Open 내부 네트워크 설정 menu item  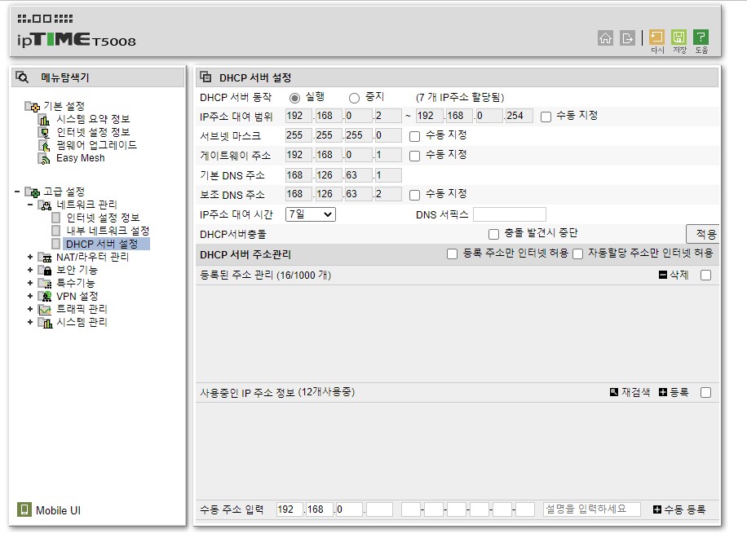point(108,231)
